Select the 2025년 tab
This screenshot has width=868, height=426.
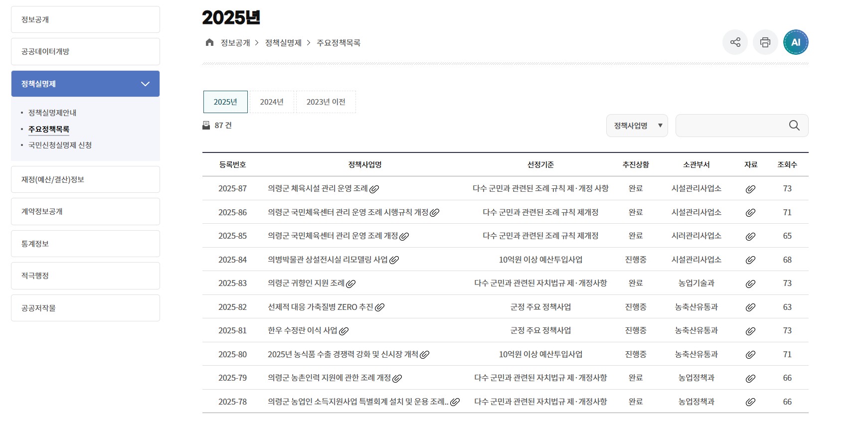(x=225, y=102)
